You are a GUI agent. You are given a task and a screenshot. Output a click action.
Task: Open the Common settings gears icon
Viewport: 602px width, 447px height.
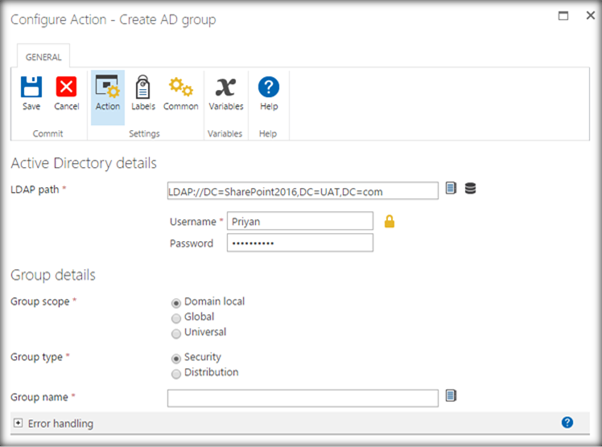(x=181, y=88)
